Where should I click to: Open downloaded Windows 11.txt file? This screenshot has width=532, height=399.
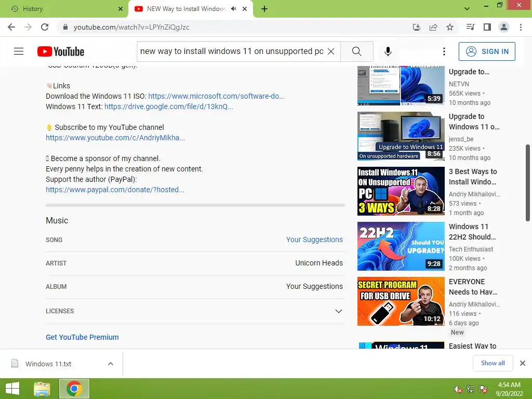tap(48, 364)
